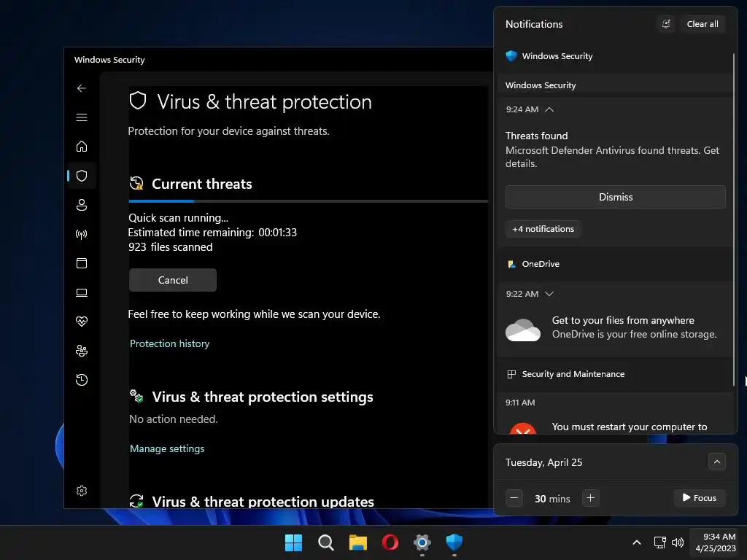Click the notification panel scrollbar
Image resolution: width=747 pixels, height=560 pixels.
(x=734, y=219)
